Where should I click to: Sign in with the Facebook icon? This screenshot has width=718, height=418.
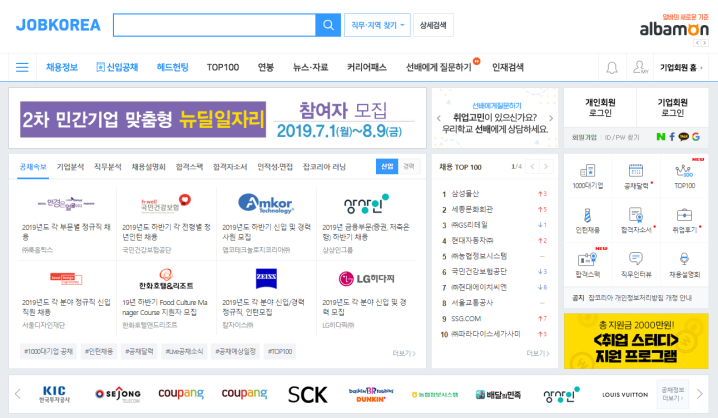coord(672,136)
